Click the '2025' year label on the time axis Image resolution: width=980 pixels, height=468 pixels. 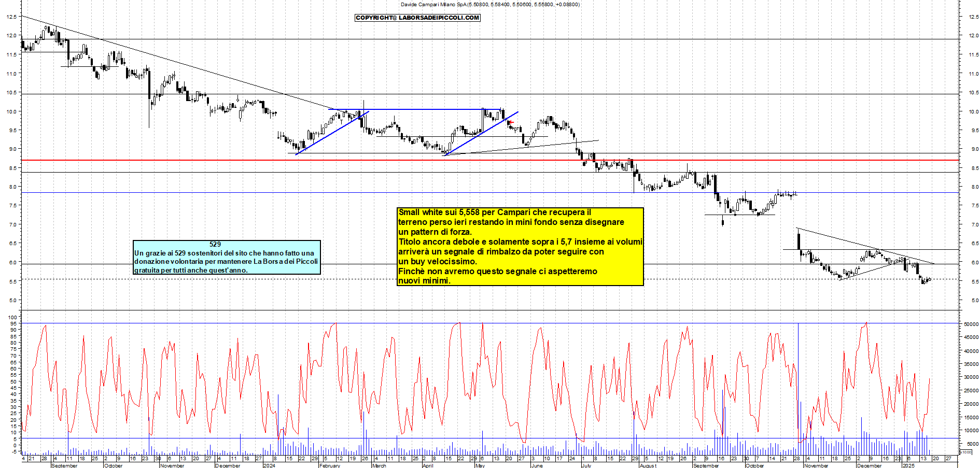click(x=908, y=465)
